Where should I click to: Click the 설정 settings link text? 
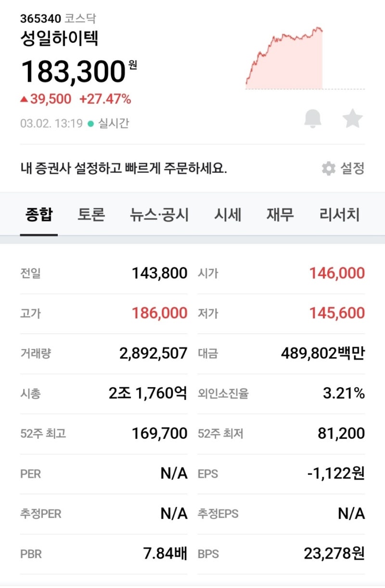coord(353,169)
